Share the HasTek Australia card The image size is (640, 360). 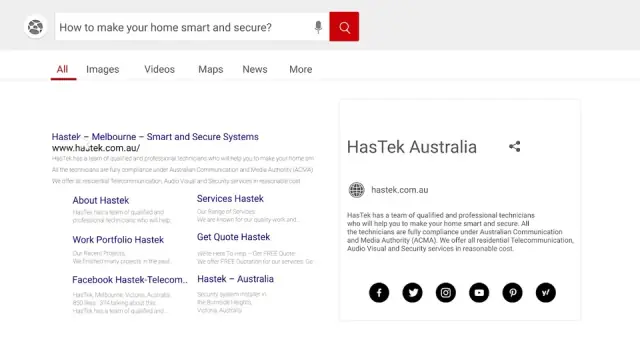click(x=515, y=147)
